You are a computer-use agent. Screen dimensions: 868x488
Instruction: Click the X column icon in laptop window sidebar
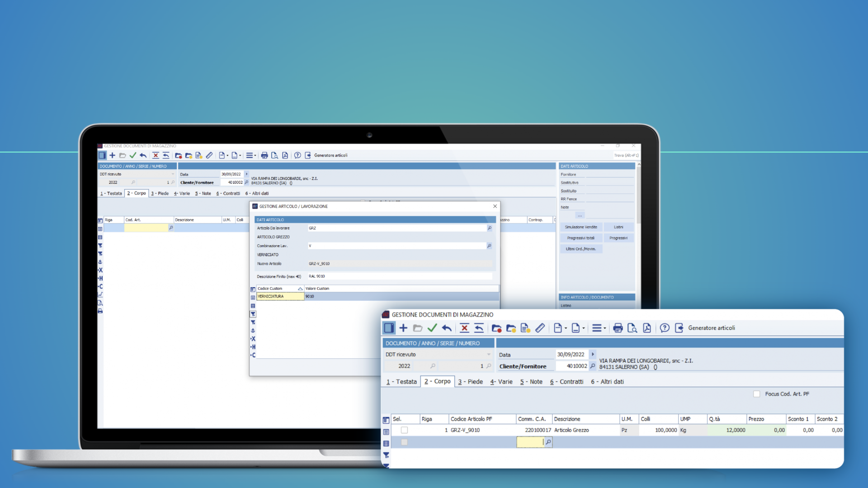click(100, 270)
